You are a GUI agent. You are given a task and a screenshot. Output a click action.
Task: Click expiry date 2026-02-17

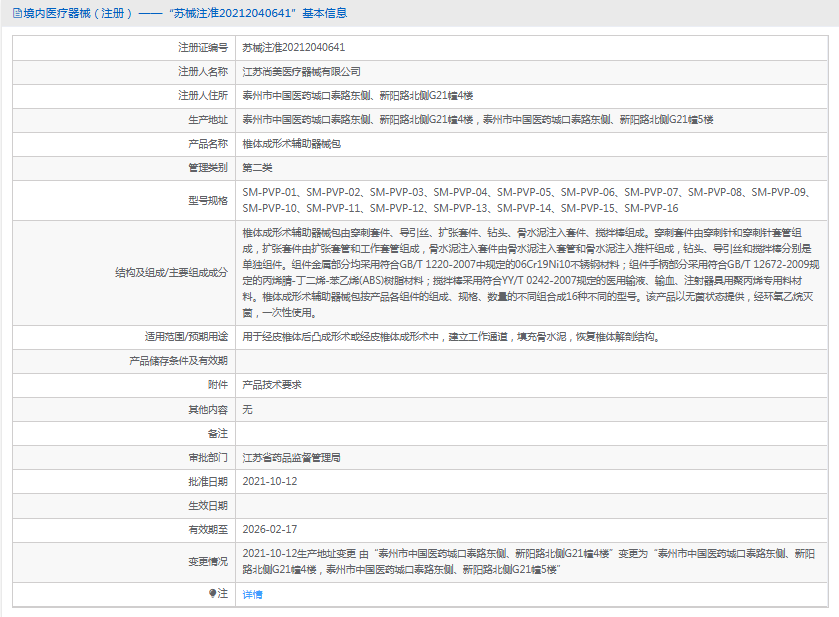pos(270,530)
